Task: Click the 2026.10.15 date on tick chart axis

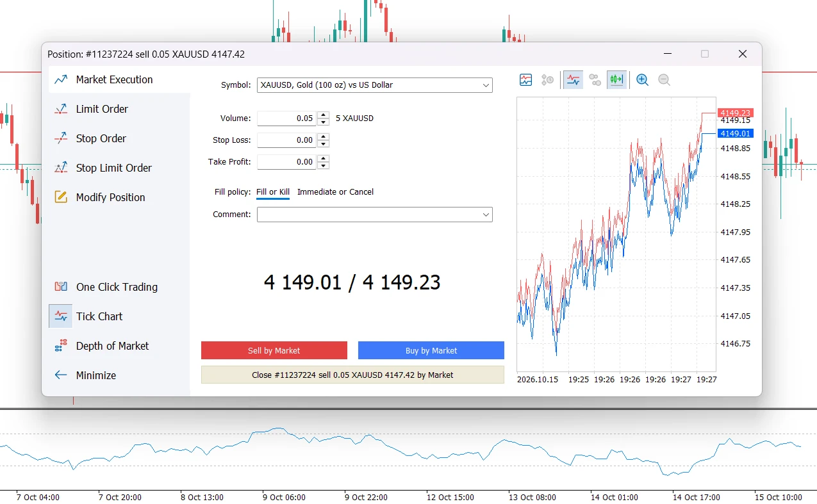Action: click(538, 379)
